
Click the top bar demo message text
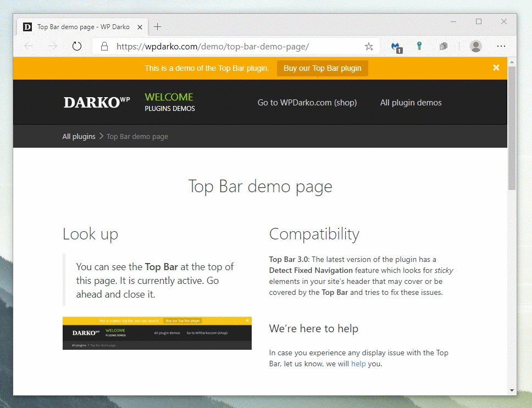pyautogui.click(x=207, y=68)
